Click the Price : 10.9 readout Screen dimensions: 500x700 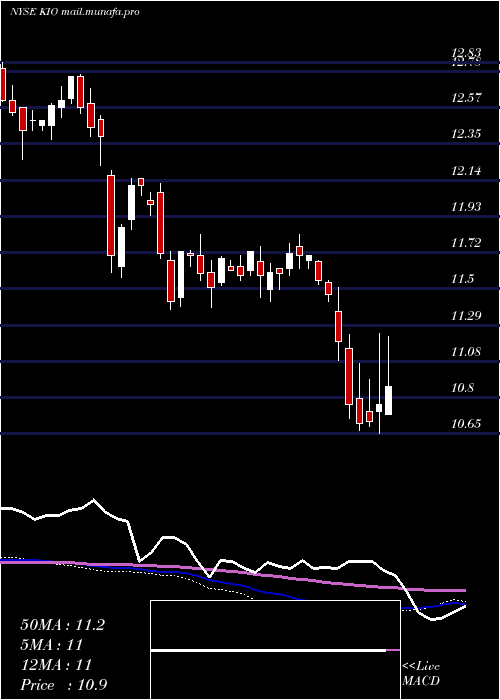(64, 685)
